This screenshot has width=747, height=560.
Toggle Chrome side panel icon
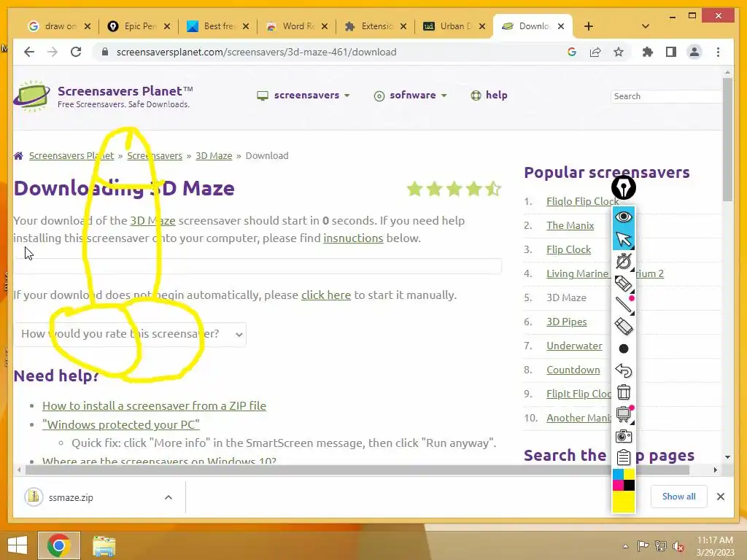pos(671,52)
